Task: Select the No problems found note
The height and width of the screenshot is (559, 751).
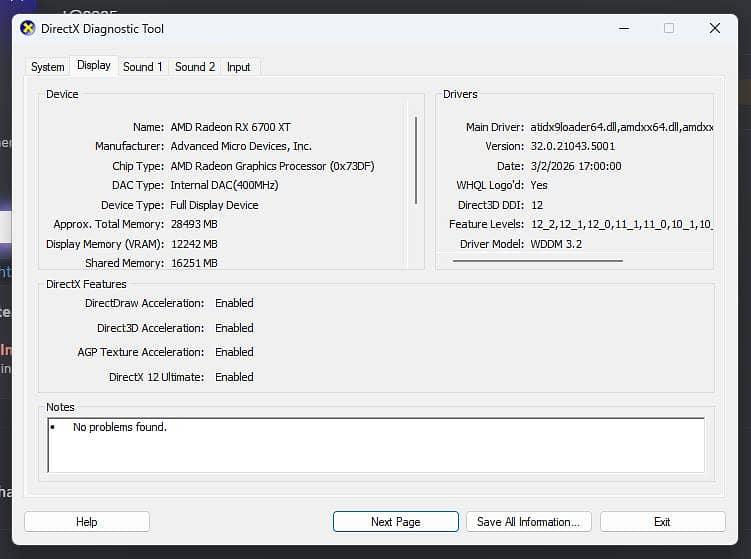Action: (120, 427)
